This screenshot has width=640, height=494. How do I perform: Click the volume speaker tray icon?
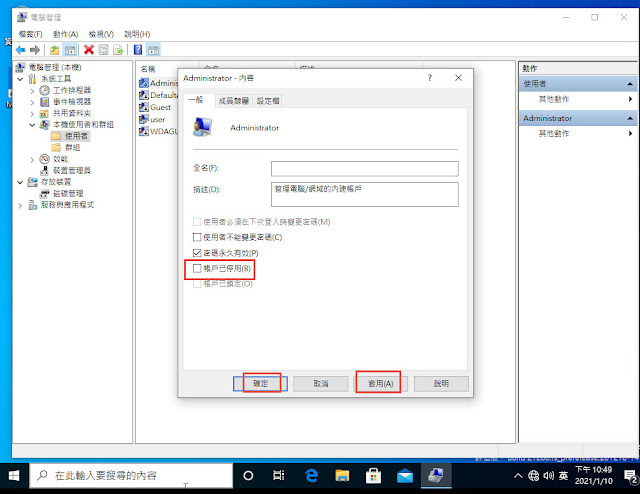[549, 476]
